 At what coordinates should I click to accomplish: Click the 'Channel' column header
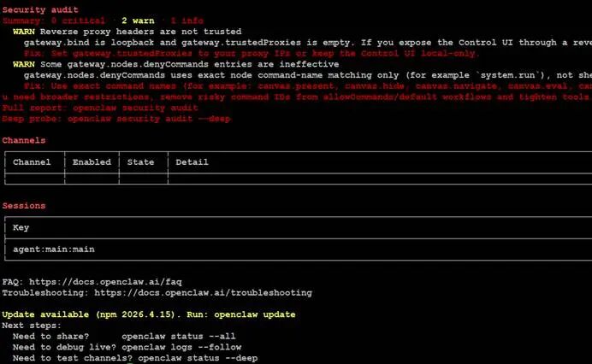pyautogui.click(x=32, y=162)
